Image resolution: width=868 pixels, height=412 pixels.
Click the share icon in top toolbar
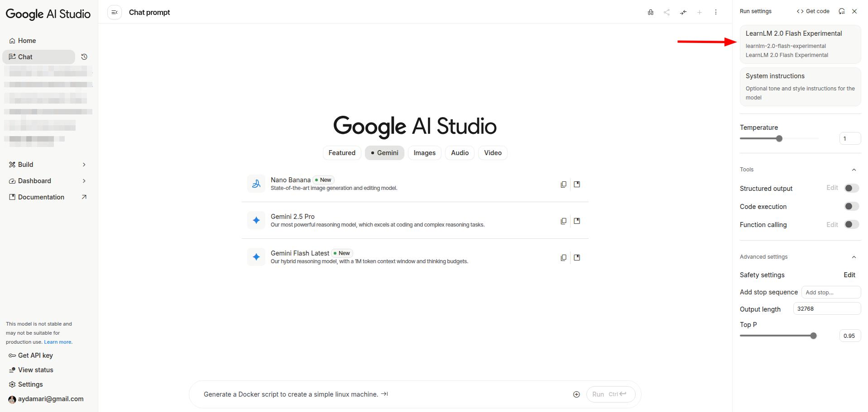click(667, 12)
